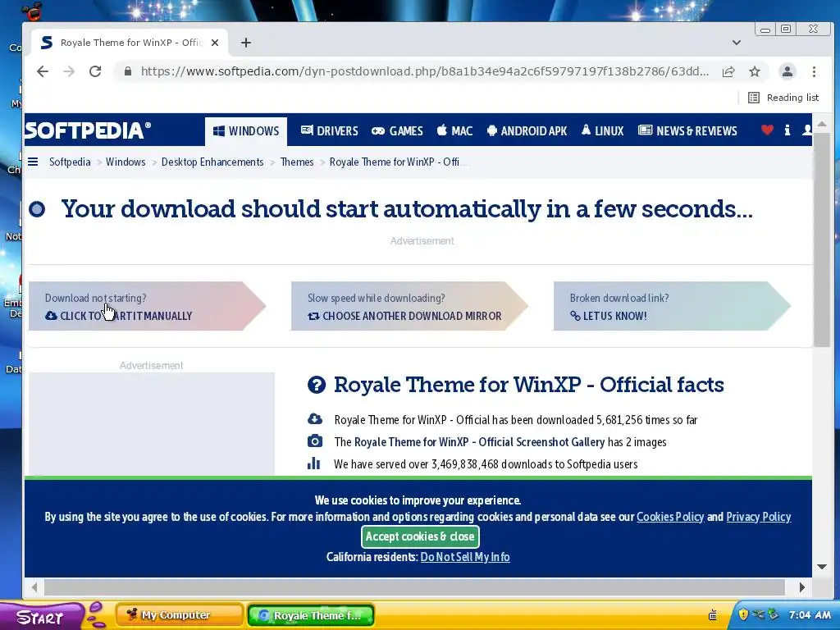Viewport: 840px width, 630px height.
Task: Open the Royale Theme Screenshot Gallery link
Action: [x=479, y=442]
